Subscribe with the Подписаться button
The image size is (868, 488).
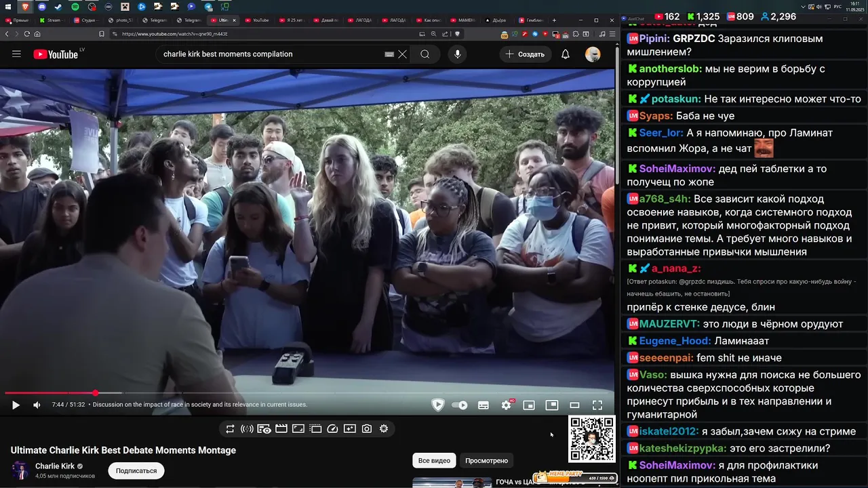136,470
